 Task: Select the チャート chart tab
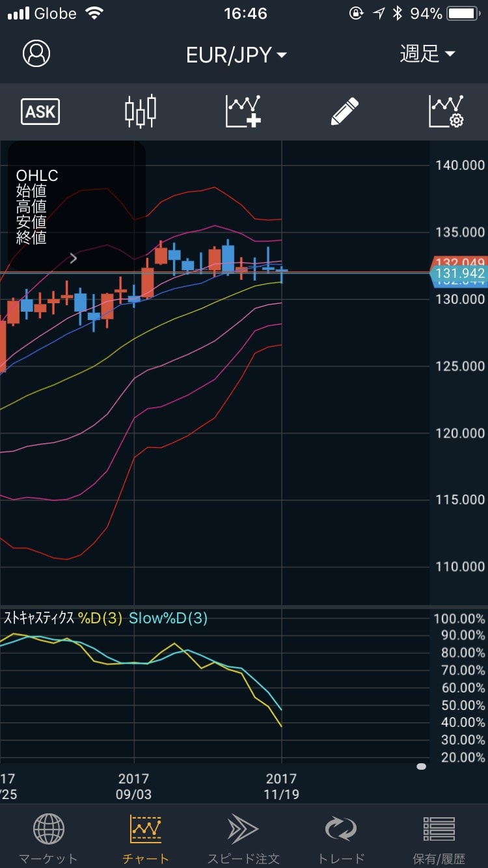tap(146, 839)
